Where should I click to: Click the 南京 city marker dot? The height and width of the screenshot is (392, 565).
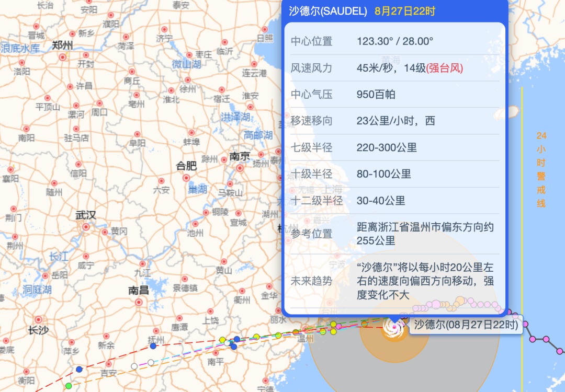[240, 168]
